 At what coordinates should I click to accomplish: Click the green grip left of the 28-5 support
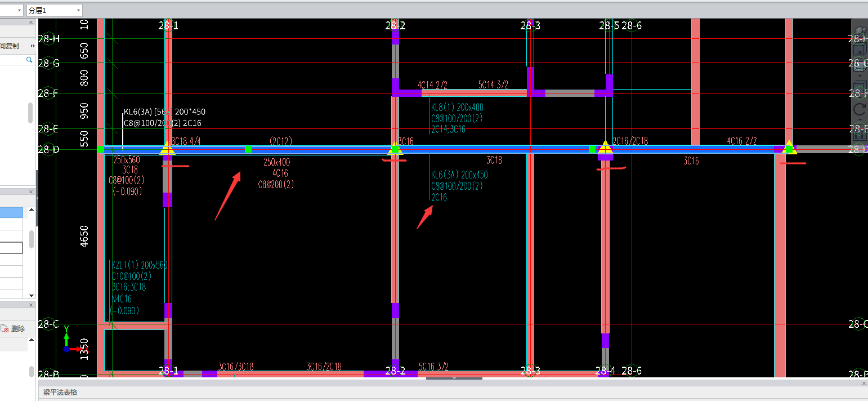click(x=592, y=149)
